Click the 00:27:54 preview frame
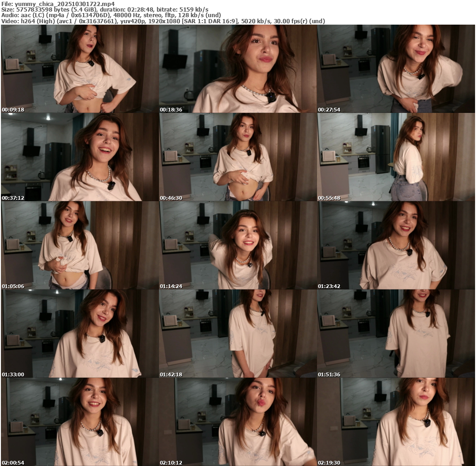 click(x=396, y=69)
